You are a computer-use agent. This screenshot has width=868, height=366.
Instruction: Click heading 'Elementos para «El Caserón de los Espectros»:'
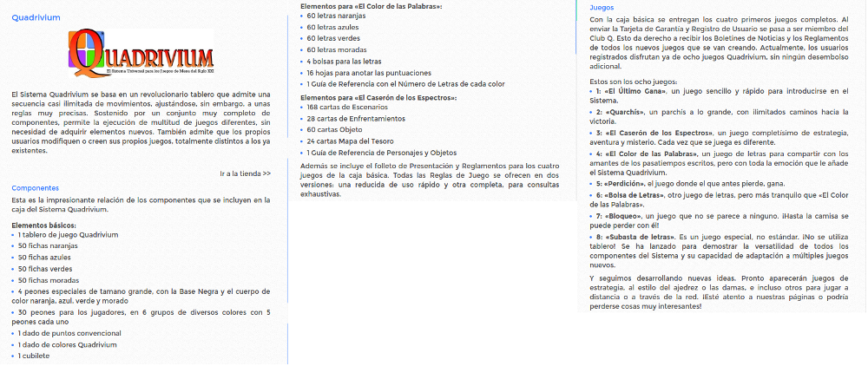[378, 98]
